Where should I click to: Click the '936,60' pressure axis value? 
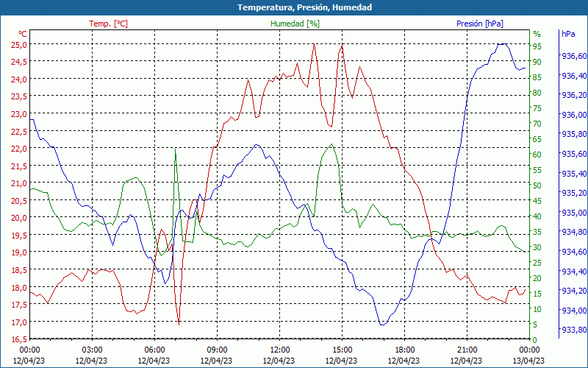click(x=574, y=56)
